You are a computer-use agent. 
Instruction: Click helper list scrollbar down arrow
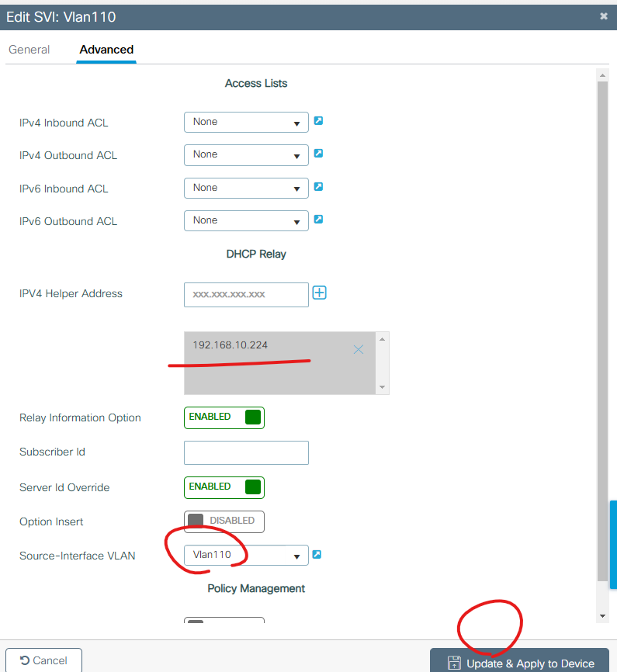pos(382,387)
